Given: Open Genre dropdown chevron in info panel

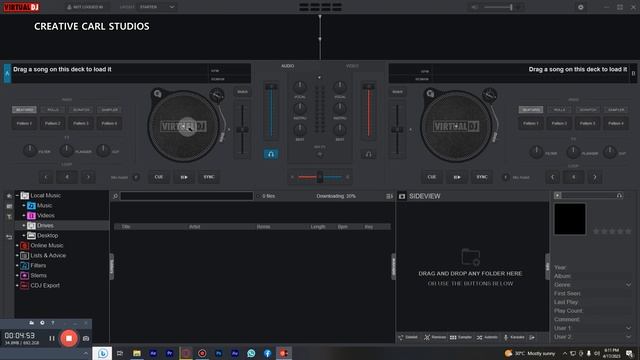Looking at the screenshot, I should (628, 284).
